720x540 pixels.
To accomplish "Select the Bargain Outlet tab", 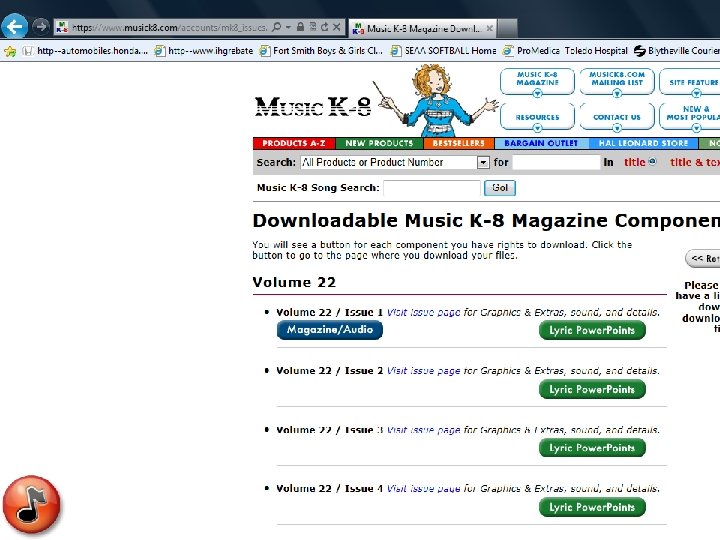I will click(541, 143).
